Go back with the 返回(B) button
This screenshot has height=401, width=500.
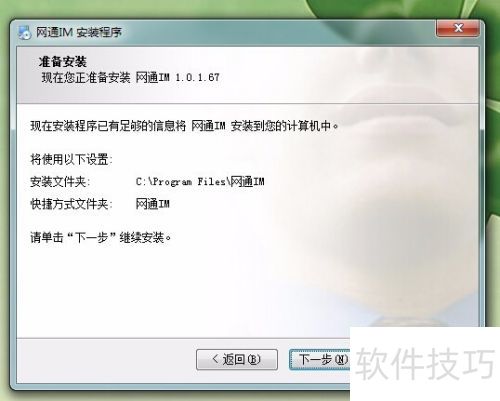click(237, 359)
